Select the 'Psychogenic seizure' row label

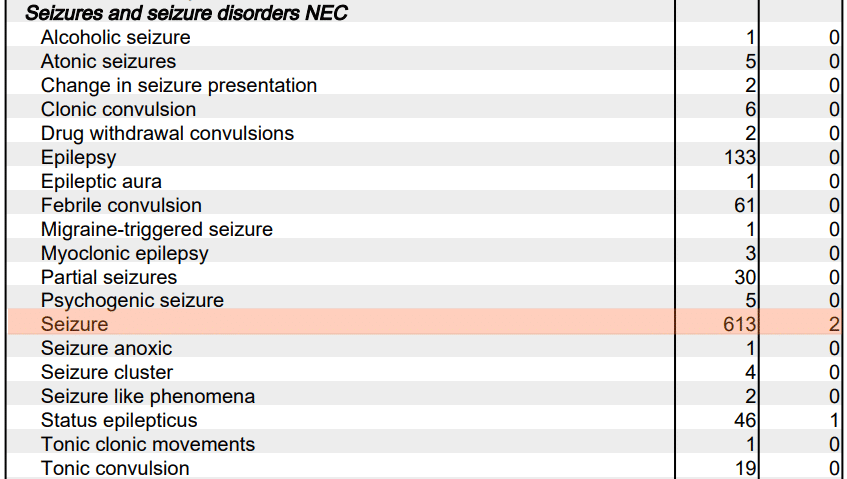click(x=132, y=300)
